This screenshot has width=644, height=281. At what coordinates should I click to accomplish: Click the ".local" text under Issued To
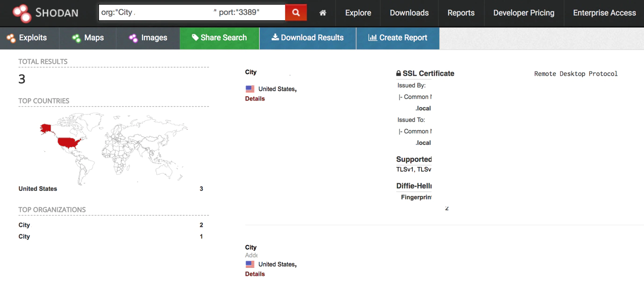pyautogui.click(x=423, y=143)
